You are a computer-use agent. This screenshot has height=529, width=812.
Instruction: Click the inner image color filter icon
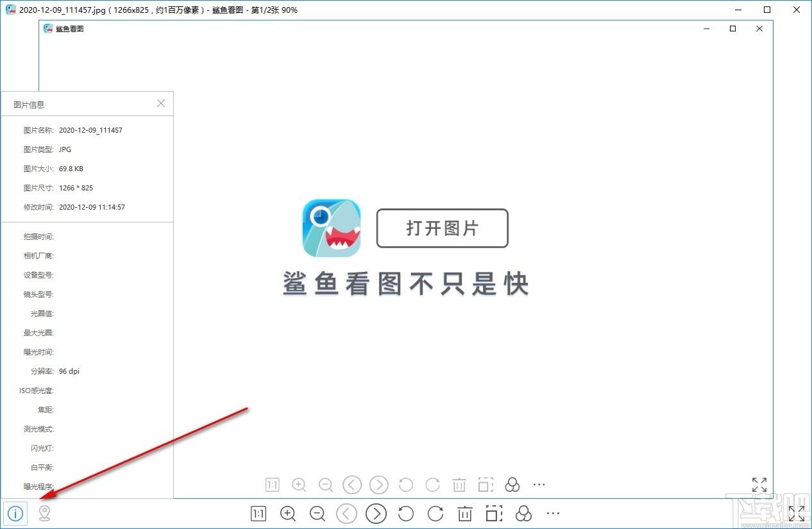(x=512, y=485)
